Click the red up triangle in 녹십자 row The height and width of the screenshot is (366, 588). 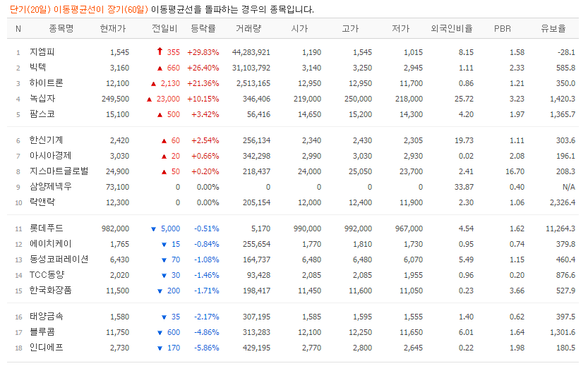coord(149,99)
